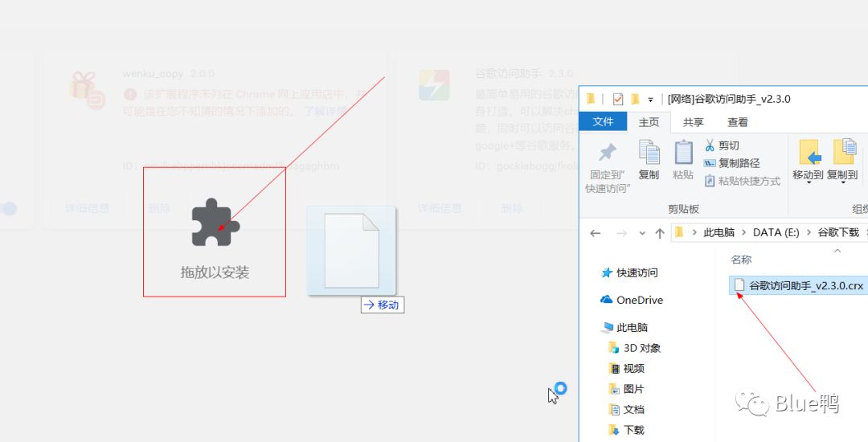The width and height of the screenshot is (868, 442).
Task: Expand chevron between DATA (E:) and 谷歌下载
Action: [809, 233]
